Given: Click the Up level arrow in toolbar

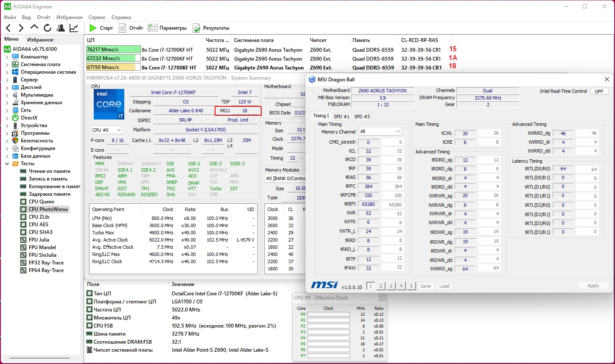Looking at the screenshot, I should [x=34, y=28].
